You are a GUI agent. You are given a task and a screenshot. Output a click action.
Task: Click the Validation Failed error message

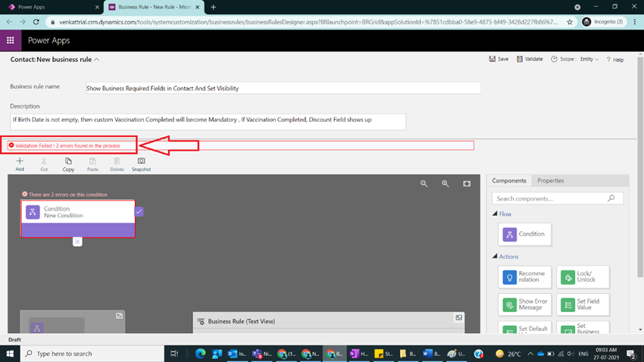point(67,145)
